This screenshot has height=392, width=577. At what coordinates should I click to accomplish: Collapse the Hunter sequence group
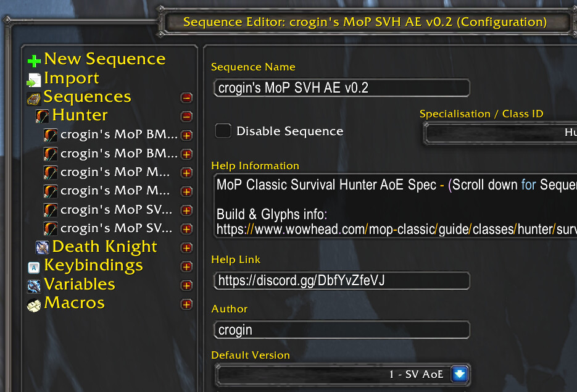[186, 116]
